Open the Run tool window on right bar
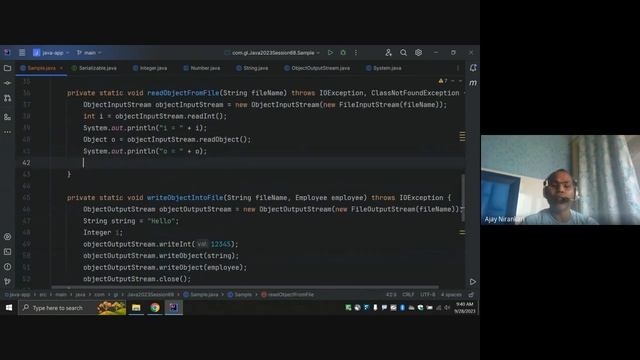 (473, 282)
